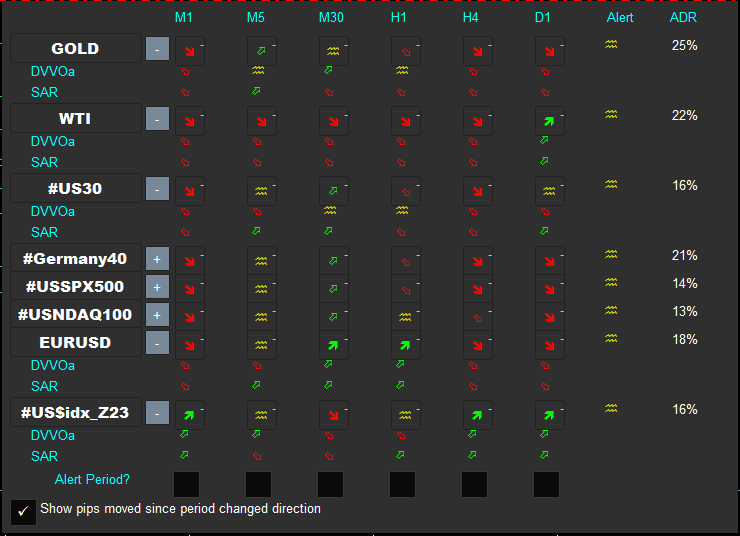Image resolution: width=740 pixels, height=536 pixels.
Task: Expand #USSPX500 rows with plus button
Action: point(157,287)
